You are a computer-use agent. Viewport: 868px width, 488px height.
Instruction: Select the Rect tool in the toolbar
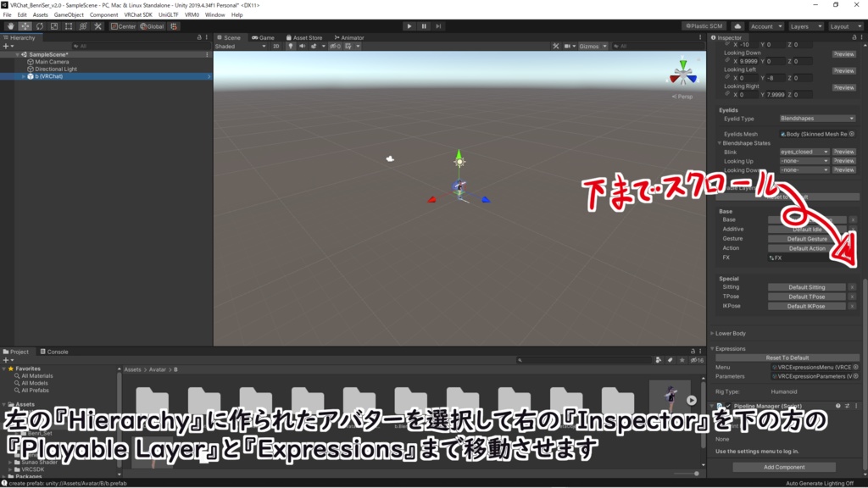[x=67, y=26]
